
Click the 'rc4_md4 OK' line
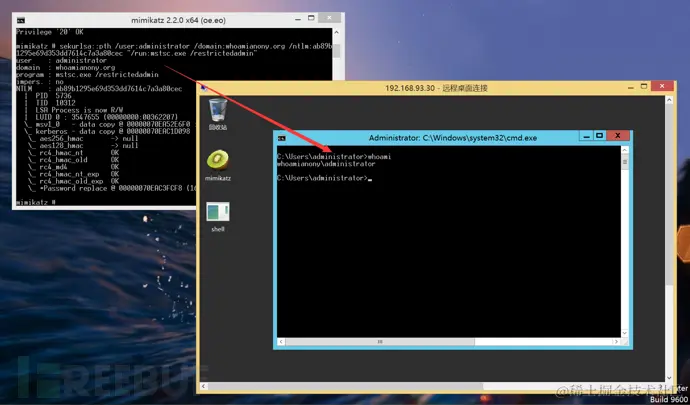tap(79, 167)
